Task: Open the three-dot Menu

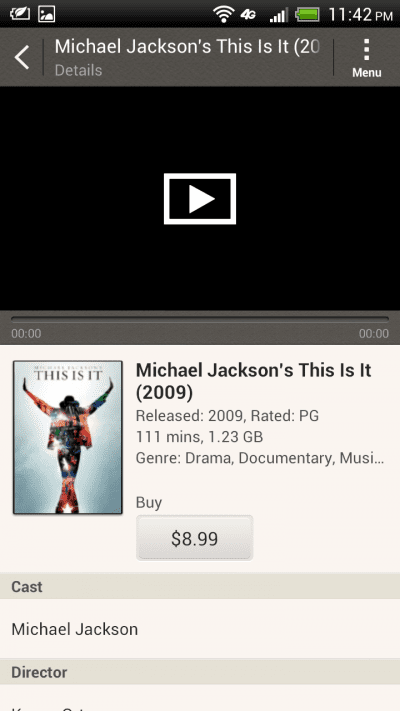Action: 366,58
